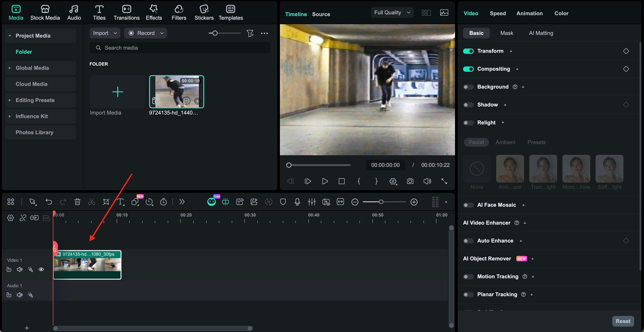Open the Import dropdown

105,33
